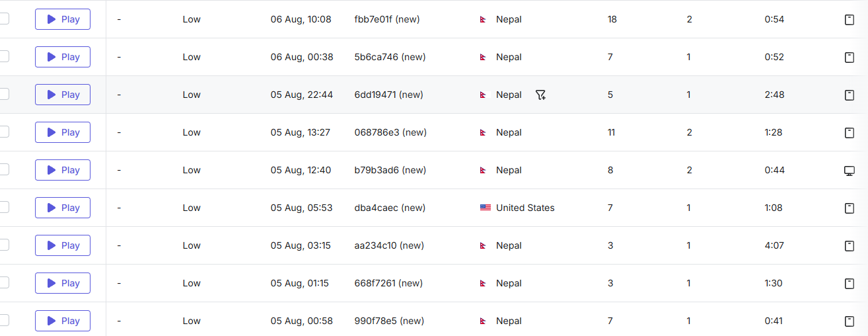This screenshot has width=868, height=336.
Task: Play the recording from 06 Aug, 00:38
Action: pyautogui.click(x=63, y=57)
